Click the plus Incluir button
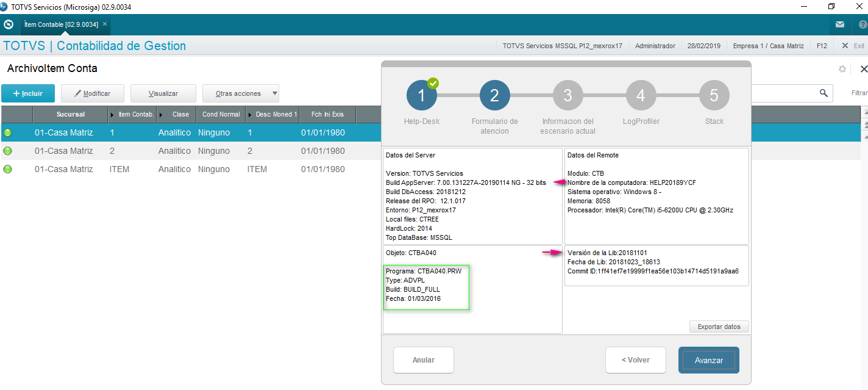 tap(28, 93)
